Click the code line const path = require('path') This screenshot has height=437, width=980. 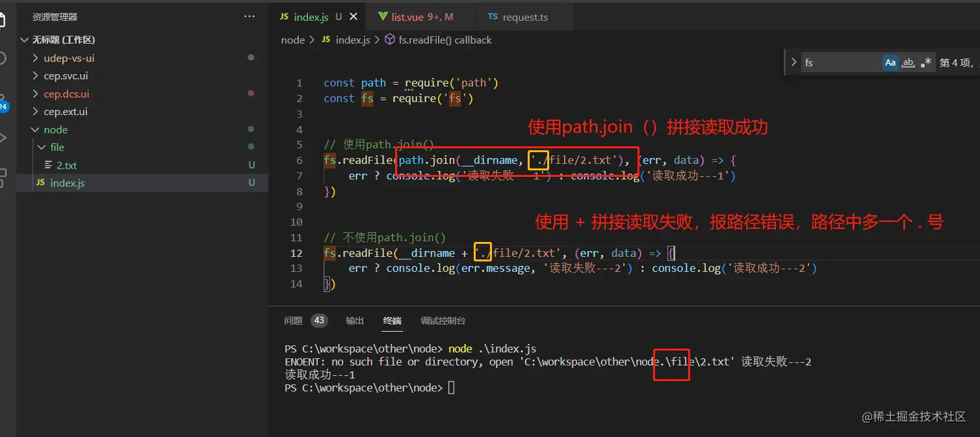tap(411, 83)
